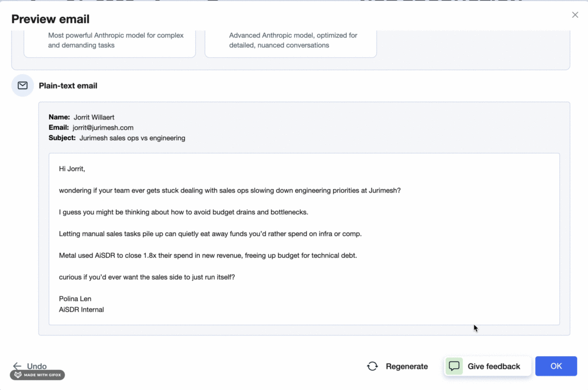
Task: Click the Give feedback speech bubble icon
Action: pyautogui.click(x=454, y=366)
